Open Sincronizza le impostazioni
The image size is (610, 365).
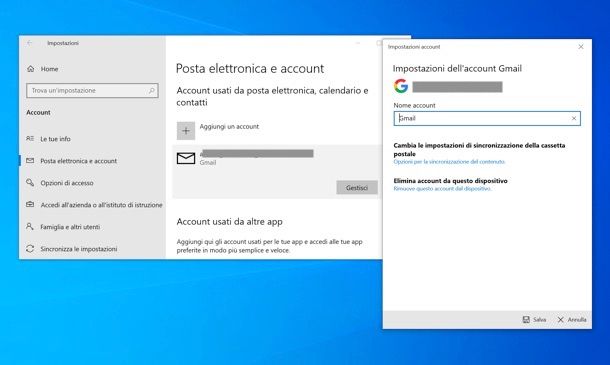pos(79,249)
